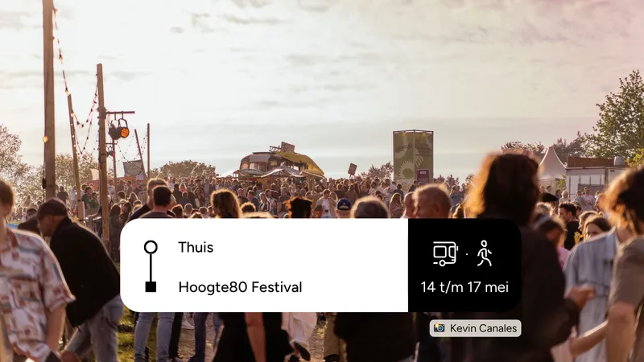Click the camera icon in photo credit
The width and height of the screenshot is (644, 362).
(x=440, y=328)
